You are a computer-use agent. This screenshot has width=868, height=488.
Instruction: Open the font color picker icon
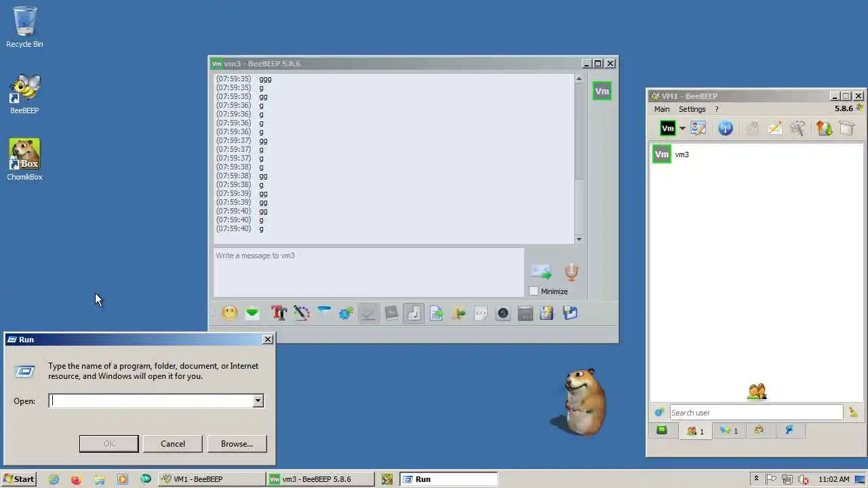click(301, 313)
